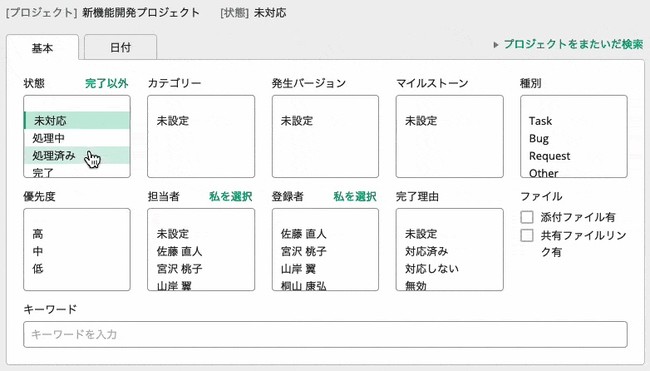This screenshot has height=371, width=650.
Task: Select 宮沢 桃子 in the 担当者 list
Action: point(201,269)
